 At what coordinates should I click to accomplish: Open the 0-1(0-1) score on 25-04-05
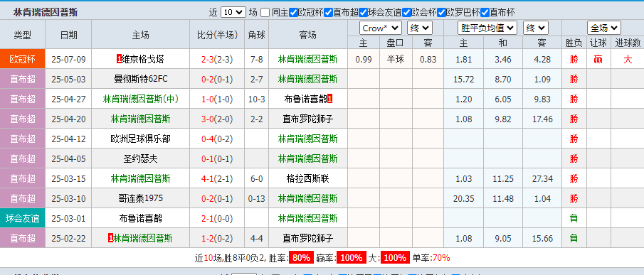(x=217, y=158)
